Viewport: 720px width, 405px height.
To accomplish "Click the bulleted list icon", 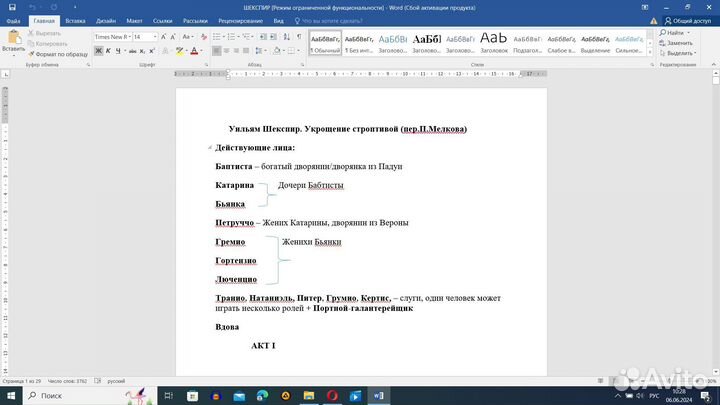I will [x=217, y=37].
